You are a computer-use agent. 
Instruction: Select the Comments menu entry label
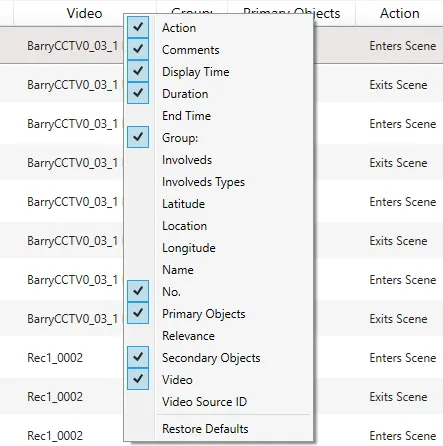click(191, 50)
